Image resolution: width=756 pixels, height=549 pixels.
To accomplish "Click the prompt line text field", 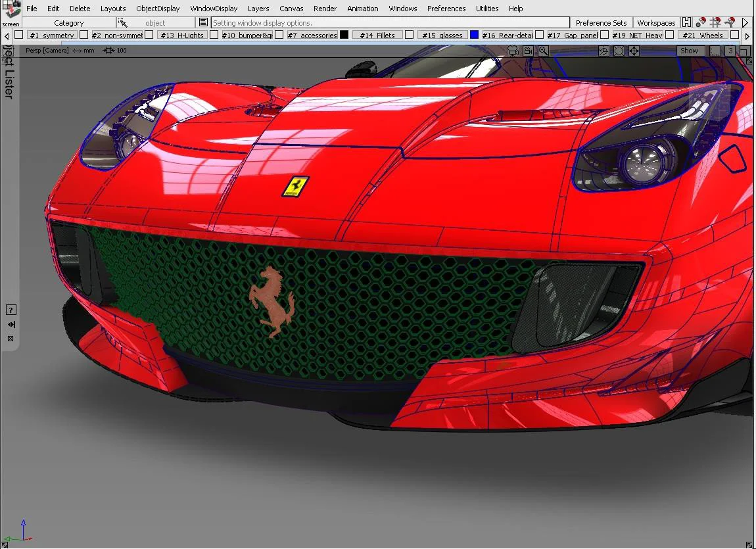I will (390, 22).
